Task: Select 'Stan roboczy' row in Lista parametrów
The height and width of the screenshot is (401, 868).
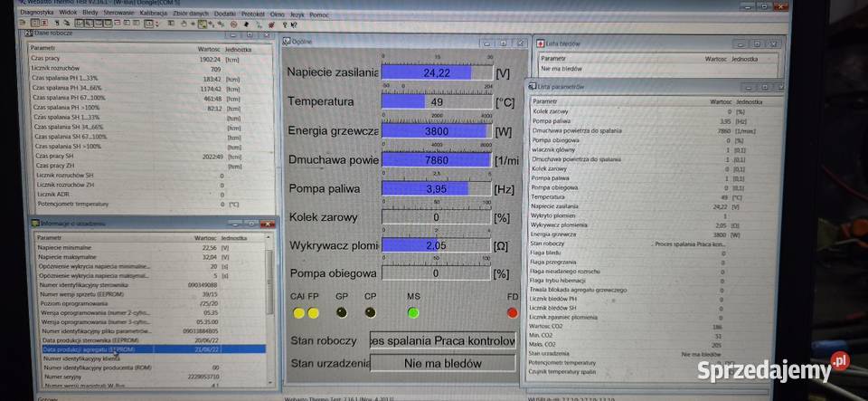Action: (656, 243)
